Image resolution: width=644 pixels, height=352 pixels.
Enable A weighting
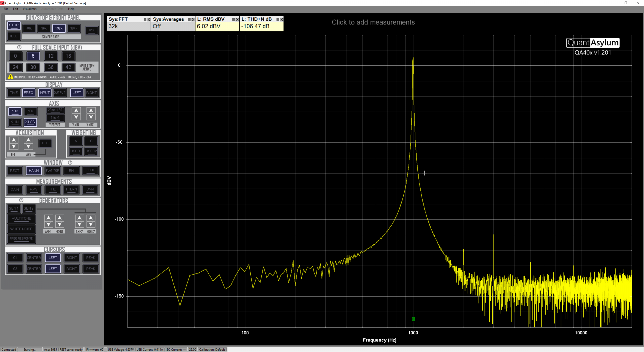76,141
